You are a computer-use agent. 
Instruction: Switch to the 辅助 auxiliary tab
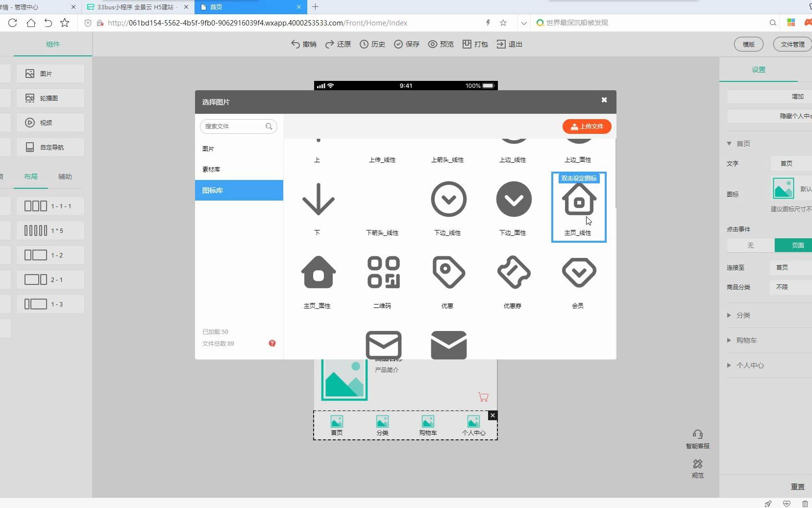click(x=65, y=177)
